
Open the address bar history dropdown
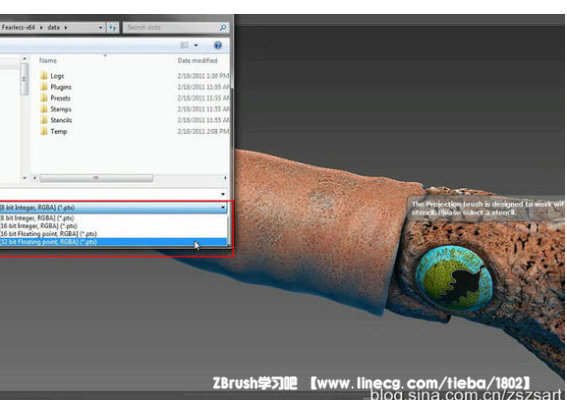[101, 27]
